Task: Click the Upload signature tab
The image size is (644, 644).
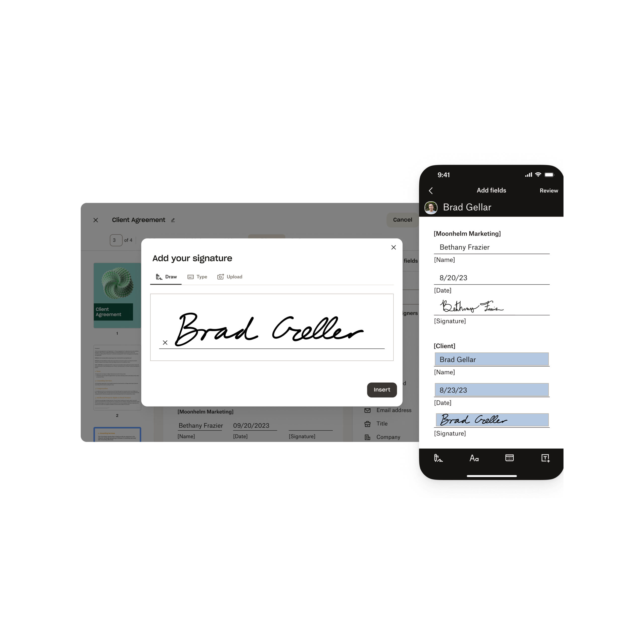Action: pos(231,276)
